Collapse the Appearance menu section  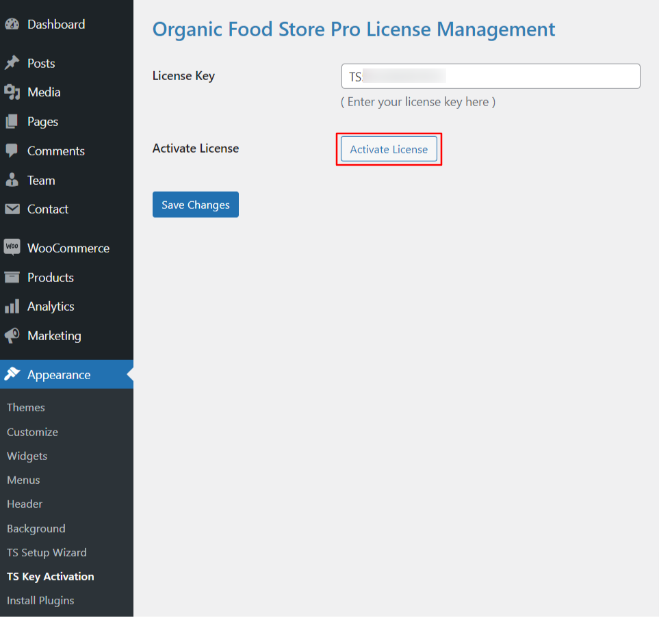(x=59, y=375)
